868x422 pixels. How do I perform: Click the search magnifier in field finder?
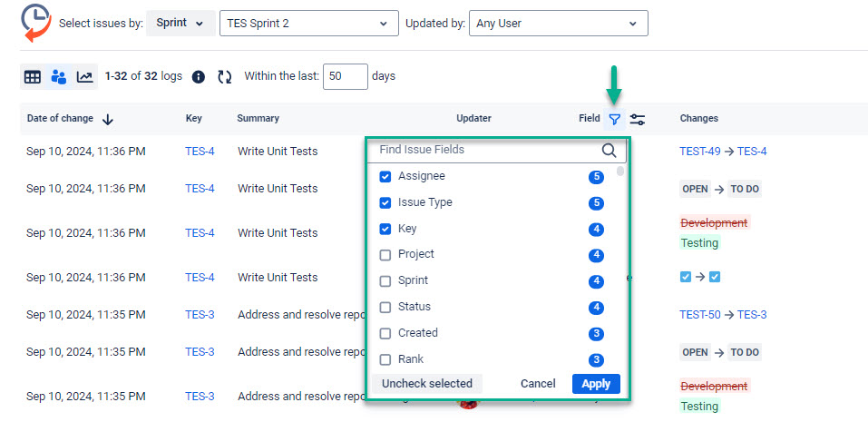click(609, 151)
